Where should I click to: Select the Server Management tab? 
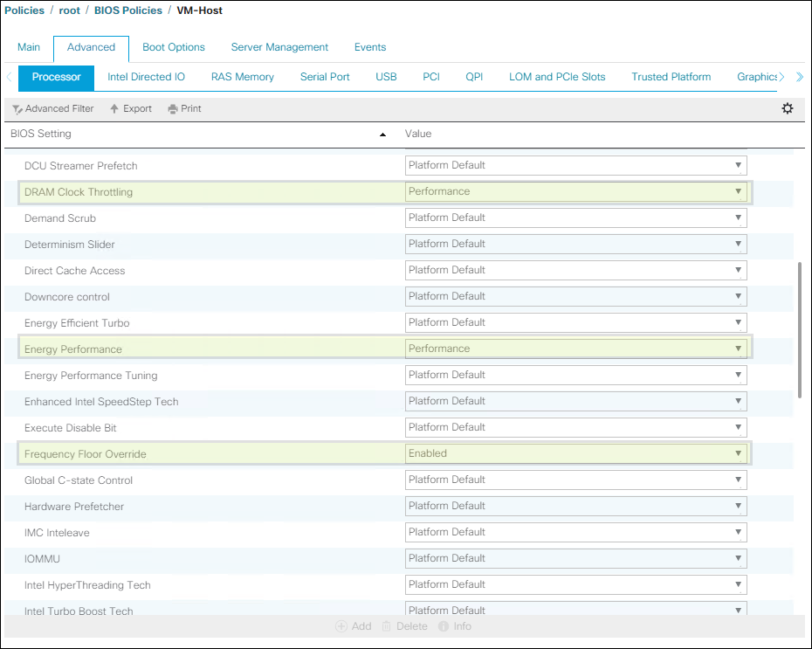279,47
